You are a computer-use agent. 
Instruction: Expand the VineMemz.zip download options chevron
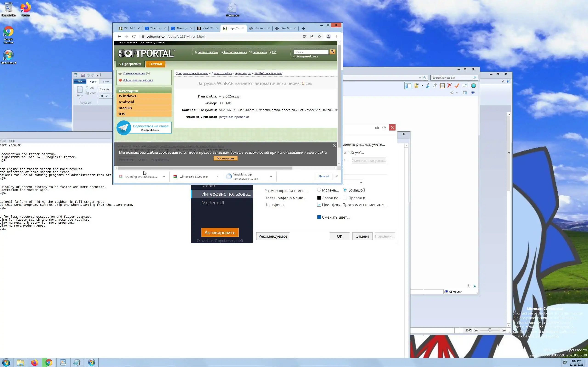point(271,177)
